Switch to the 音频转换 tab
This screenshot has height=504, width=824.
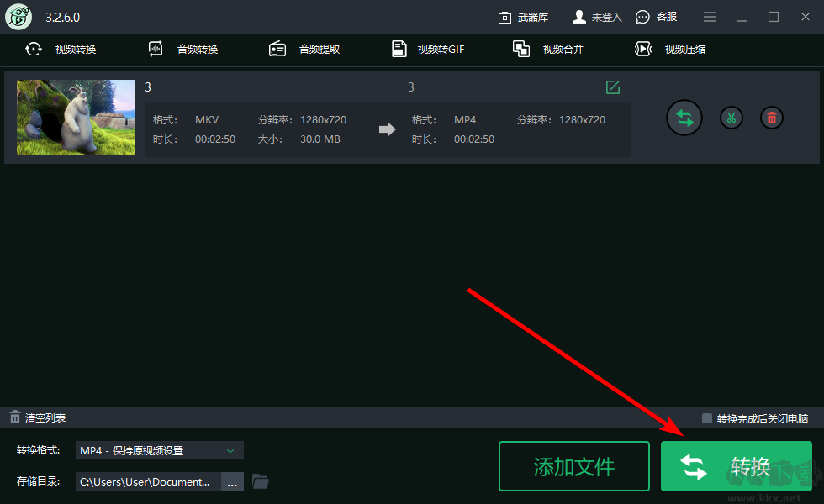click(185, 49)
